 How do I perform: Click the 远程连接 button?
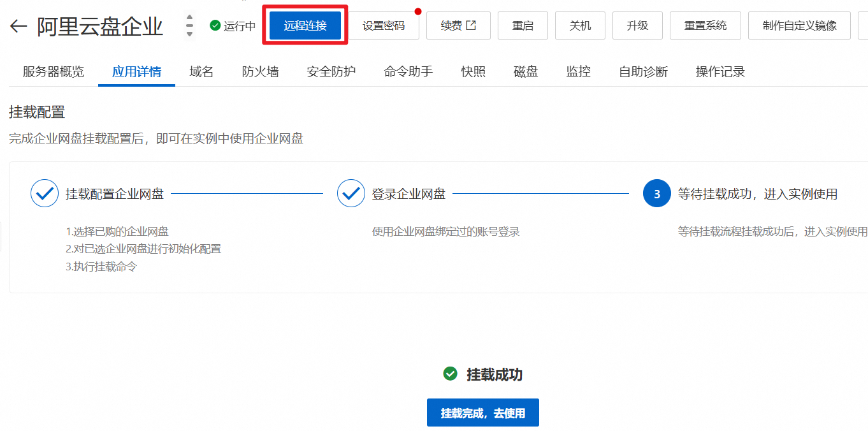305,26
